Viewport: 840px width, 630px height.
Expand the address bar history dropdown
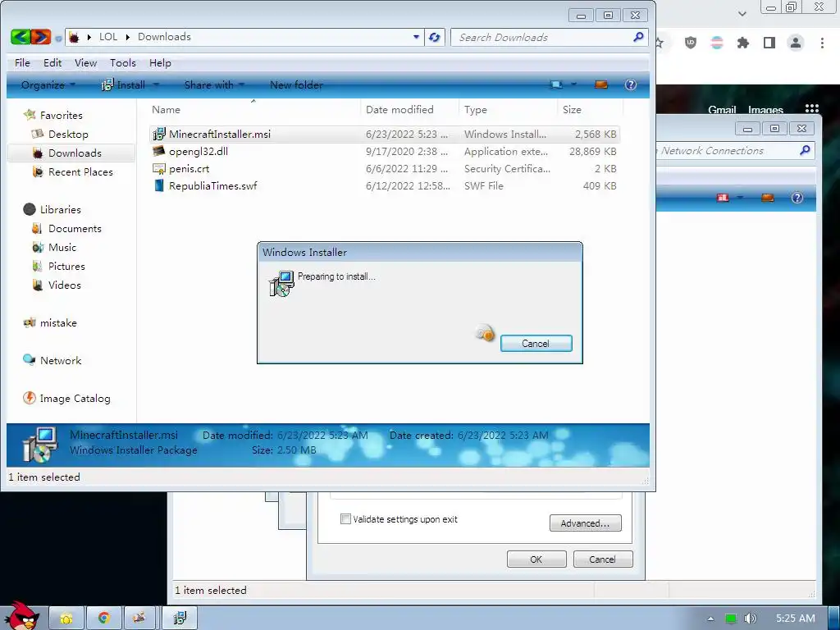[x=416, y=37]
